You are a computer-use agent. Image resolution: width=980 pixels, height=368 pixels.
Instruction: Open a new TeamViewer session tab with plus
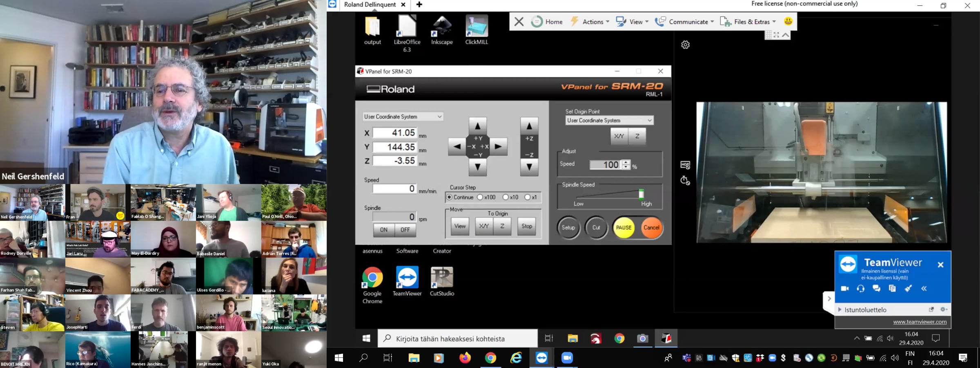[419, 4]
